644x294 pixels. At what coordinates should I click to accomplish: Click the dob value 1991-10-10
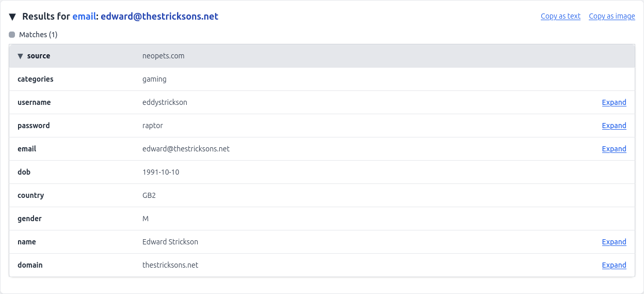[161, 172]
